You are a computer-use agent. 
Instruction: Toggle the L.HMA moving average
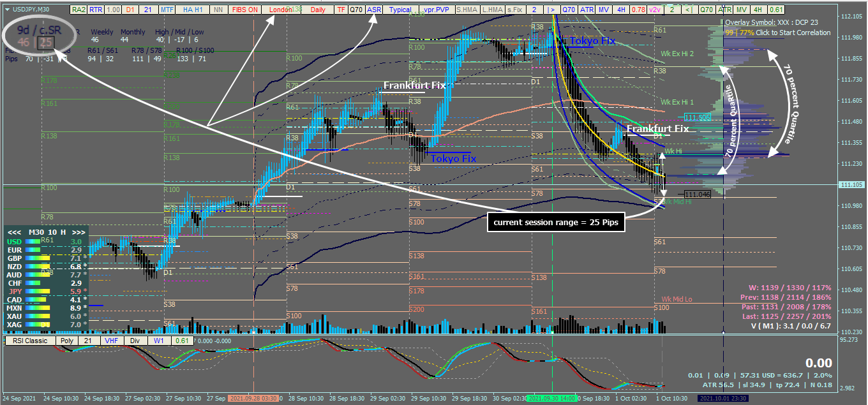[x=491, y=10]
